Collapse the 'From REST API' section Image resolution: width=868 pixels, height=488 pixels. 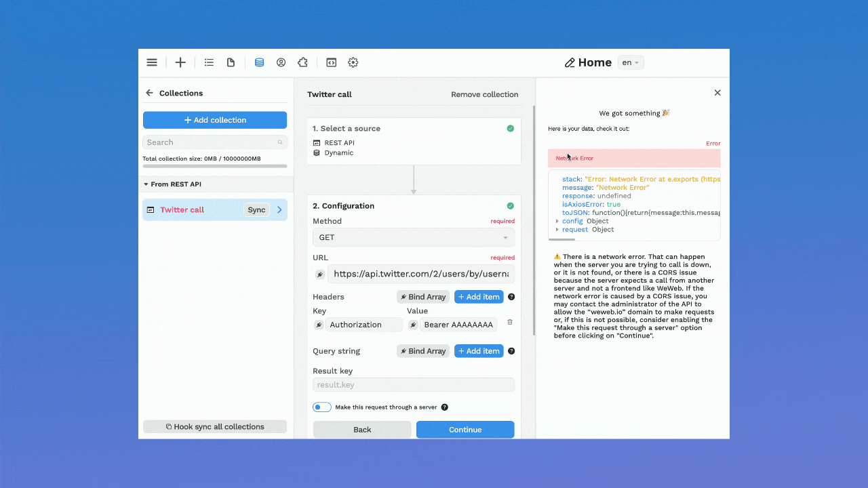pos(146,184)
